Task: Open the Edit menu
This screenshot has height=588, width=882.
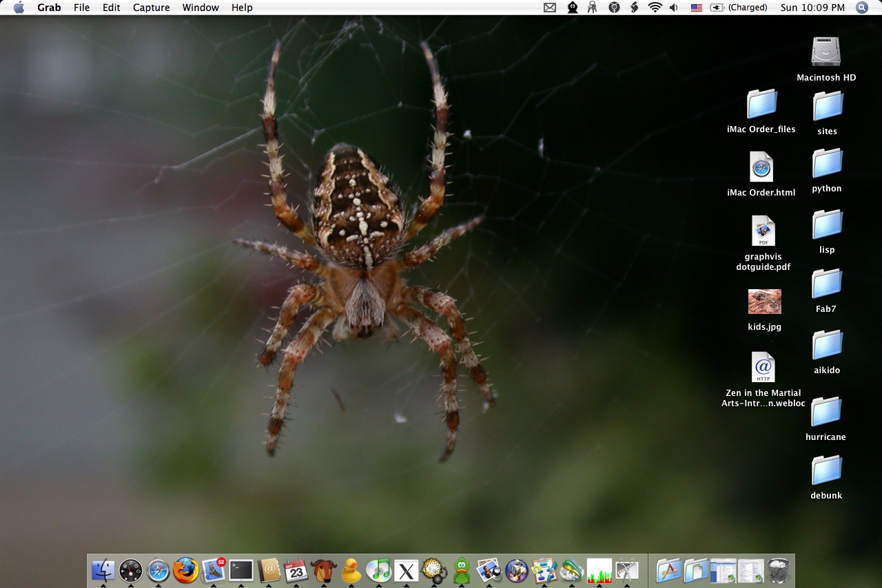Action: point(111,8)
